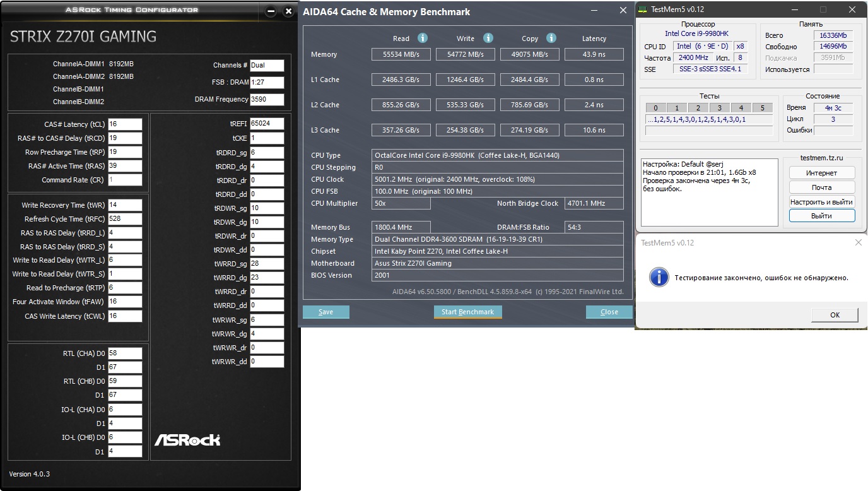Click the BIOS Version value 2001
868x491 pixels.
[497, 275]
